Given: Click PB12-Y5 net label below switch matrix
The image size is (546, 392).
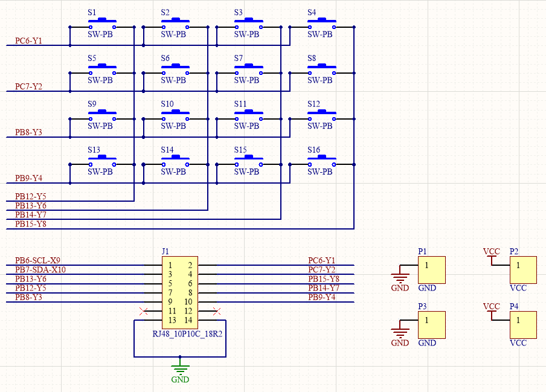Looking at the screenshot, I should (x=31, y=196).
